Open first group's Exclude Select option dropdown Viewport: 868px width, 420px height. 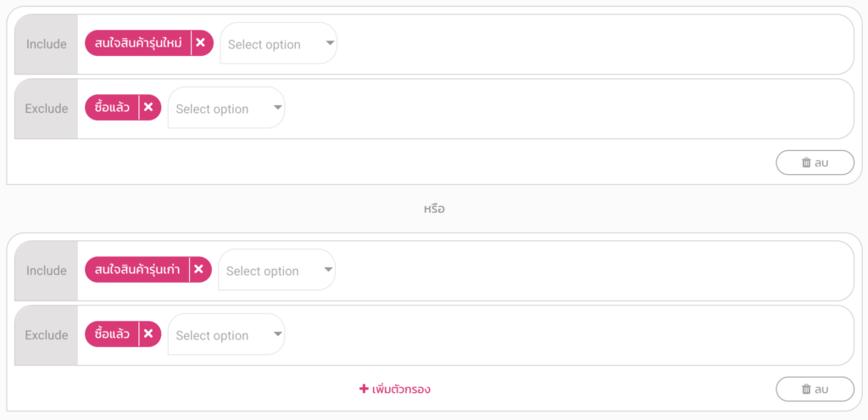coord(226,108)
